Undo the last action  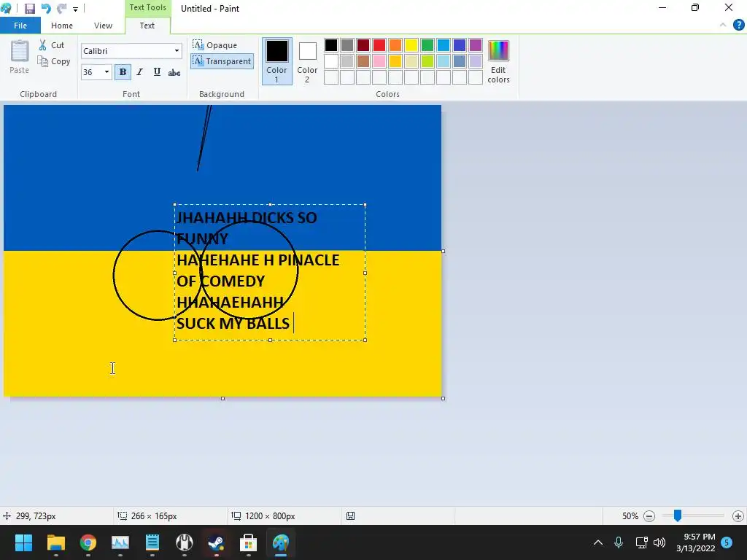click(46, 9)
